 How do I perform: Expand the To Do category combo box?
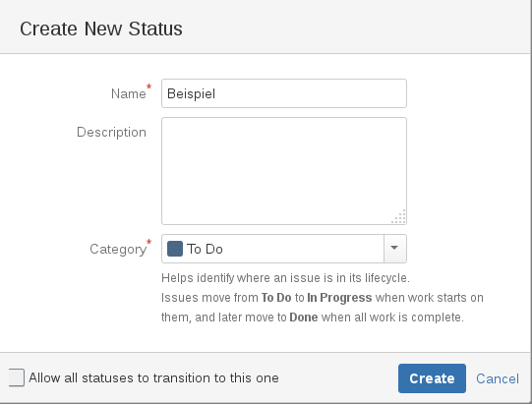284,249
